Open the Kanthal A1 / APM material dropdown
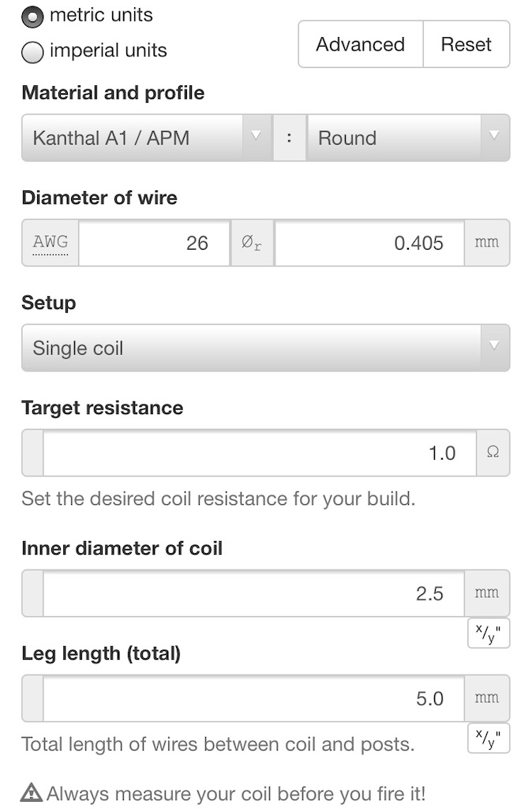532x809 pixels. [146, 137]
